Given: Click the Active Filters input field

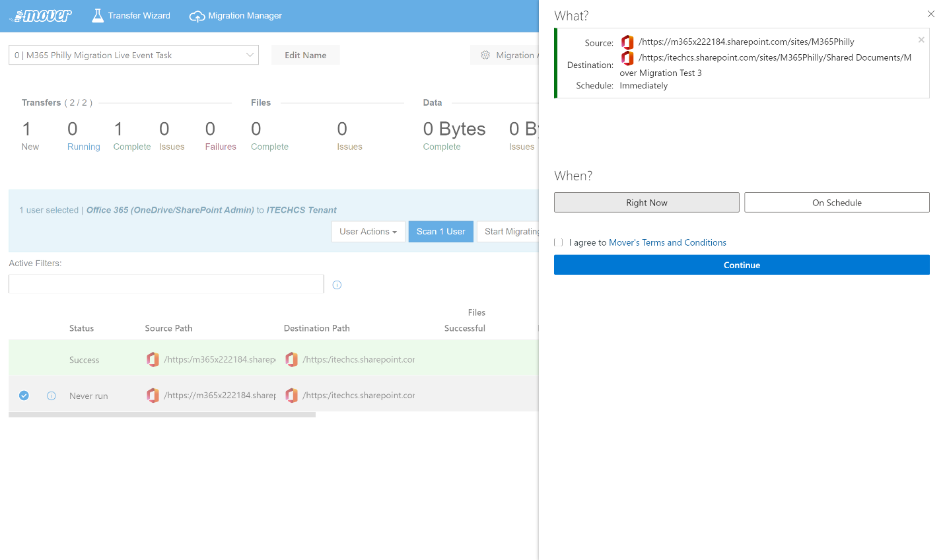Looking at the screenshot, I should [x=166, y=284].
